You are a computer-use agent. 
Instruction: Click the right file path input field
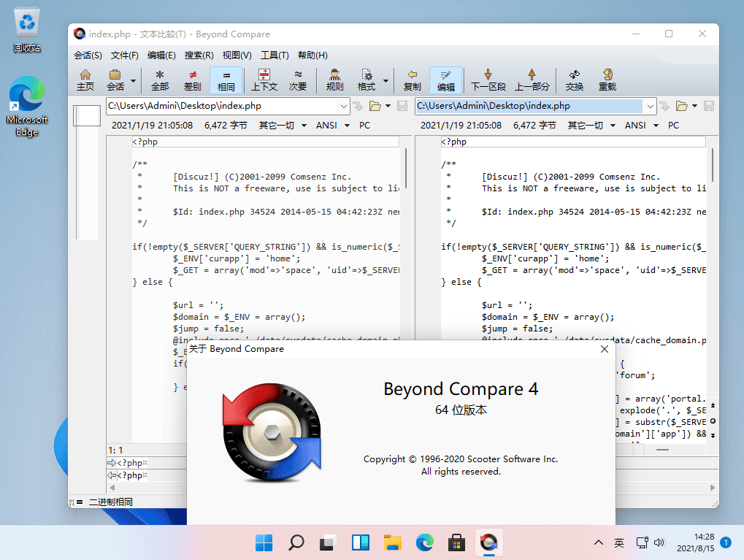click(x=529, y=106)
